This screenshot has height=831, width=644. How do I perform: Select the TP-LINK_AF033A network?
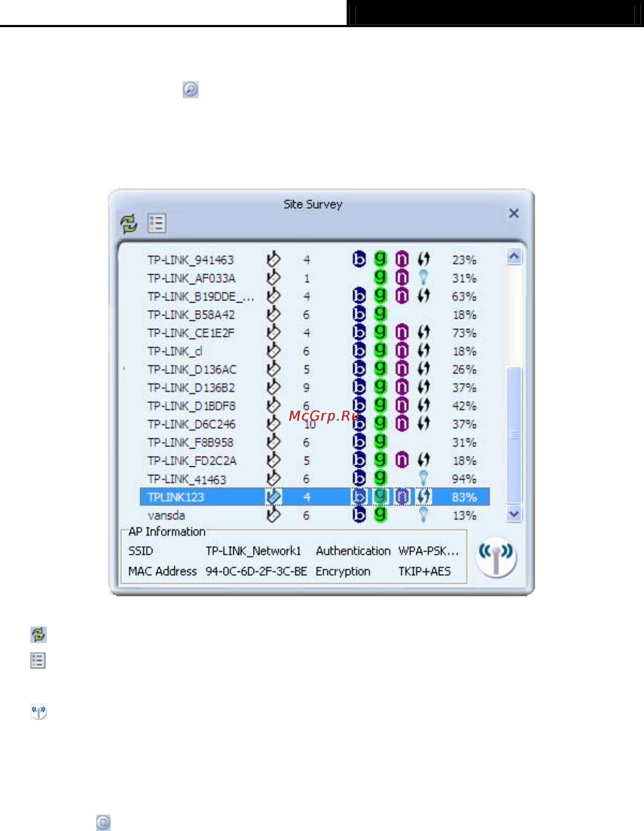[x=315, y=278]
